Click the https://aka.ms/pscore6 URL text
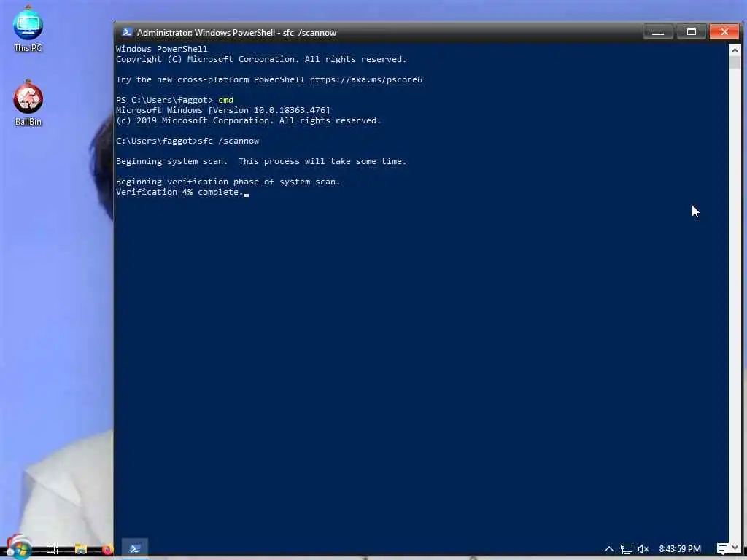 [366, 79]
